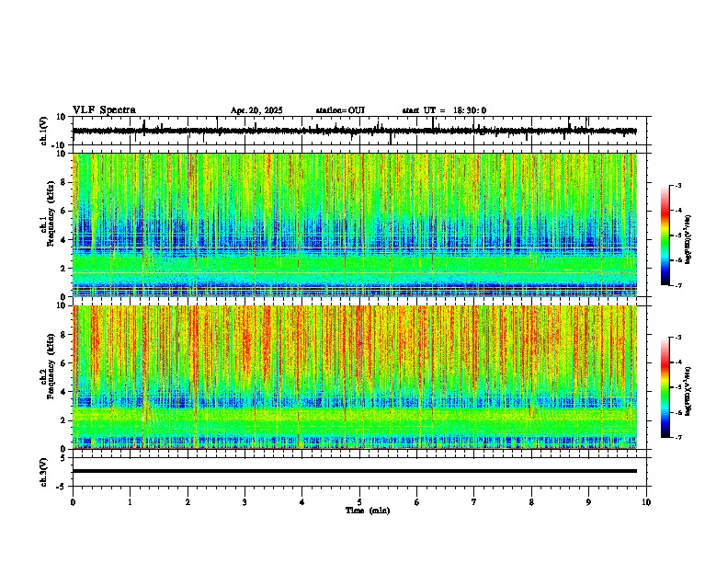Click the ch.1 frequency spectrogram panel
This screenshot has width=728, height=563.
(x=355, y=224)
